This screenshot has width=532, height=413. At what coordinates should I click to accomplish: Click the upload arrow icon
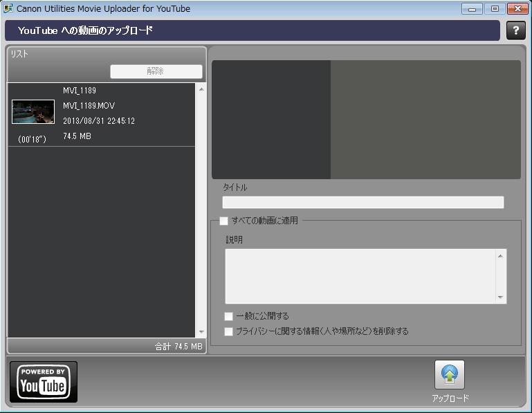point(450,375)
